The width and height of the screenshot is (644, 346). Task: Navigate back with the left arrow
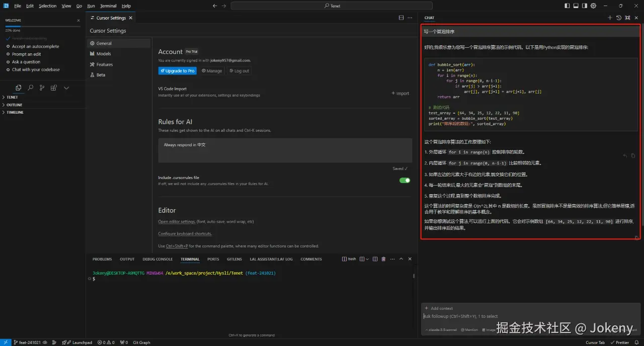coord(215,6)
